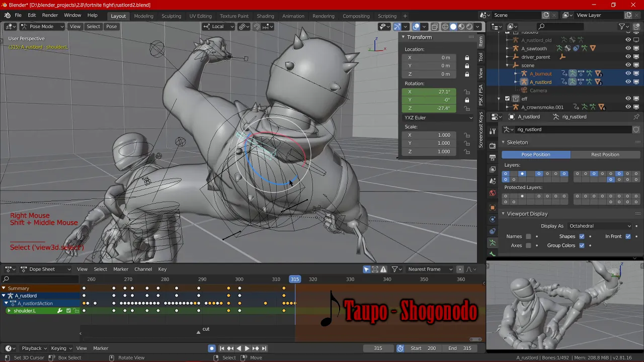Hide A_burnout in viewport with eye icon
Screen dimensions: 644x362
click(x=628, y=73)
